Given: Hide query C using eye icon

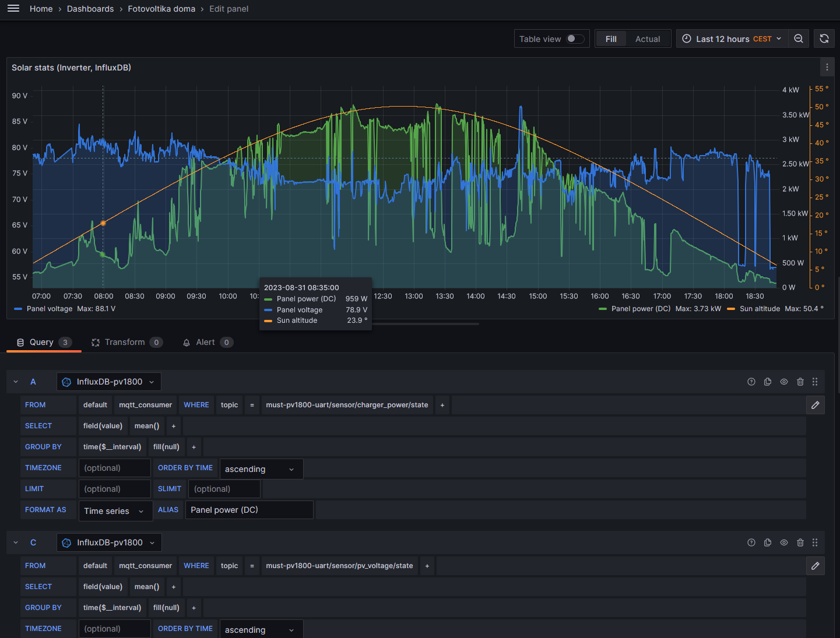Looking at the screenshot, I should (784, 543).
